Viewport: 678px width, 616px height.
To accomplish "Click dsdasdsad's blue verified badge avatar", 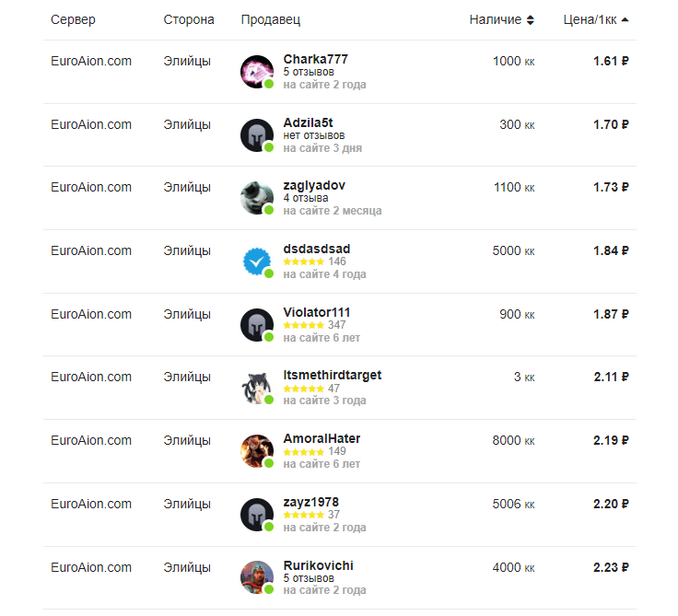I will point(257,262).
